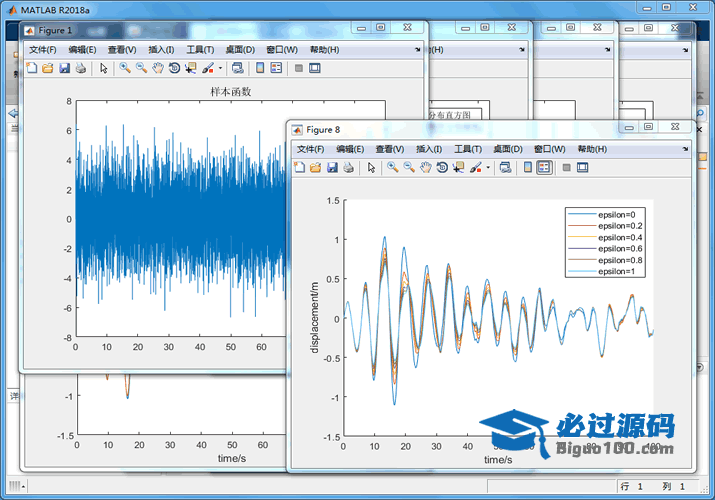Image resolution: width=715 pixels, height=500 pixels.
Task: Click 样本函数 plot title in Figure 1
Action: [231, 92]
